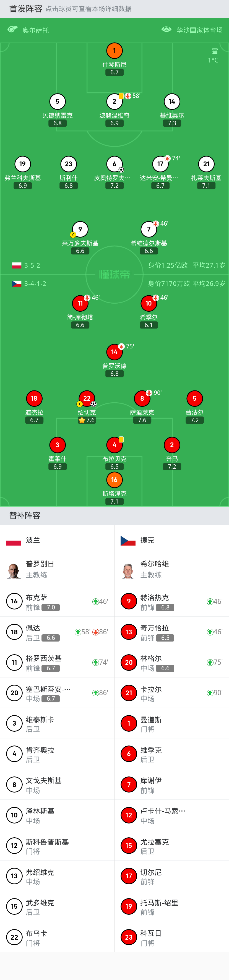Image resolution: width=229 pixels, height=980 pixels.
Task: Tap captain 莱万多夫斯基's number 9 circle
Action: [x=80, y=229]
